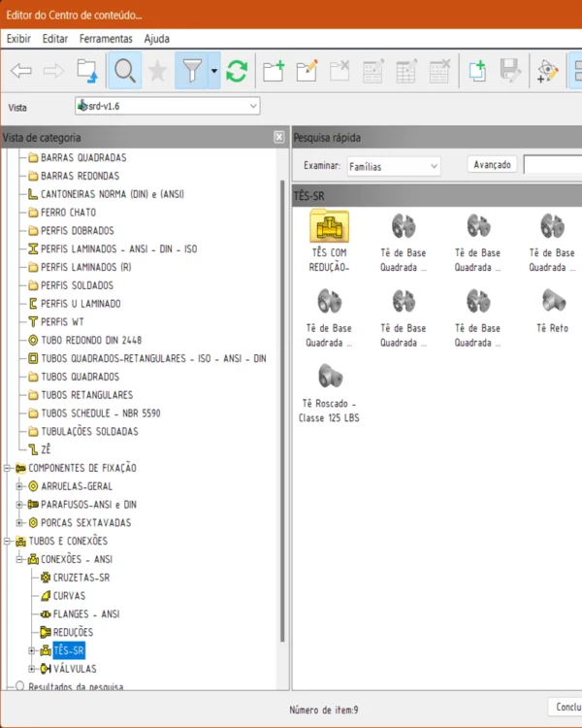Expand the VÁLVULAS tree node
The height and width of the screenshot is (728, 582).
coord(32,669)
